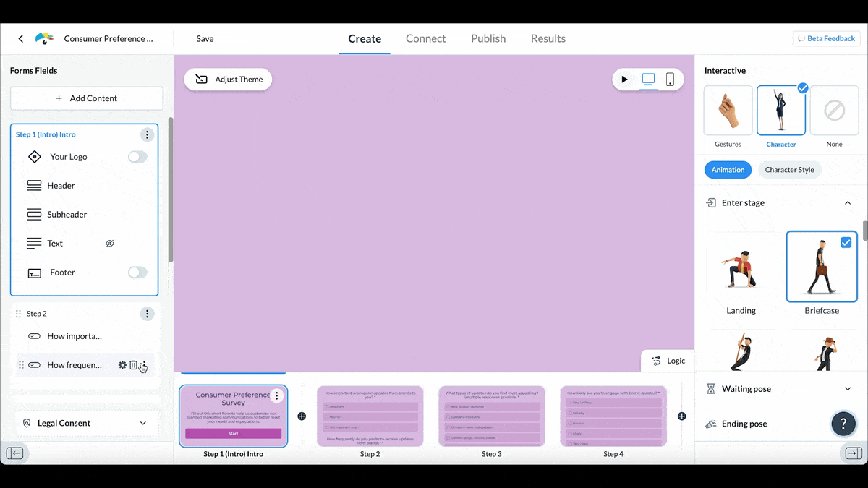Switch to mobile preview mode
The width and height of the screenshot is (868, 488).
tap(670, 80)
